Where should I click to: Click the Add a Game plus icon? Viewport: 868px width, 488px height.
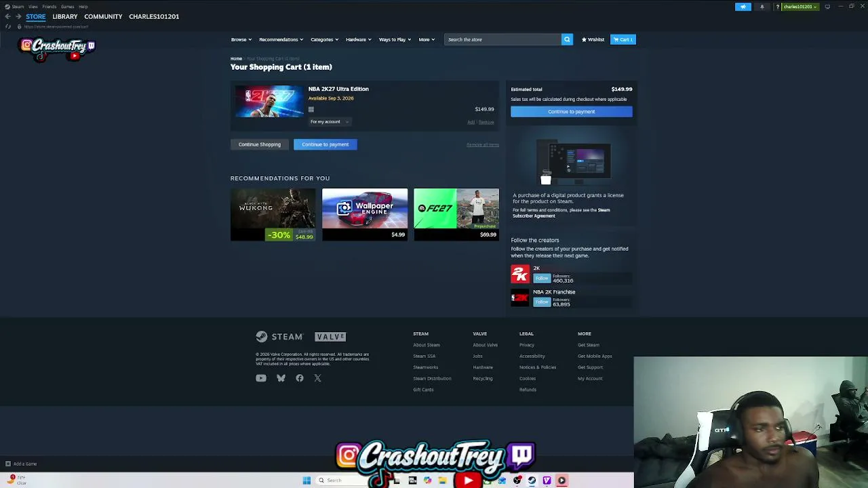tap(8, 464)
